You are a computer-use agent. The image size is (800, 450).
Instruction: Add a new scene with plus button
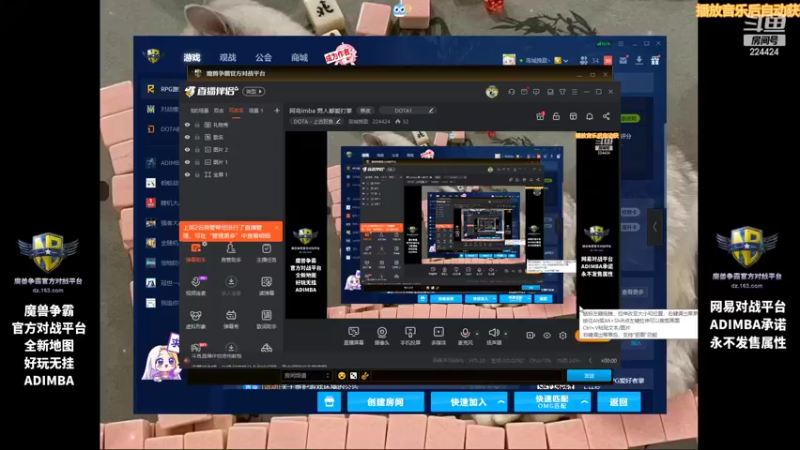click(277, 110)
